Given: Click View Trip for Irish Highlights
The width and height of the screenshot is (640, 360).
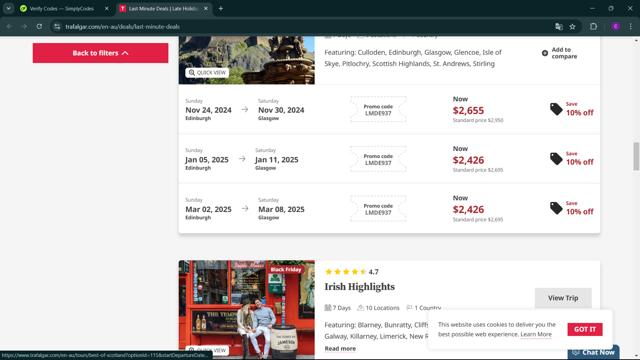Looking at the screenshot, I should pos(563,298).
